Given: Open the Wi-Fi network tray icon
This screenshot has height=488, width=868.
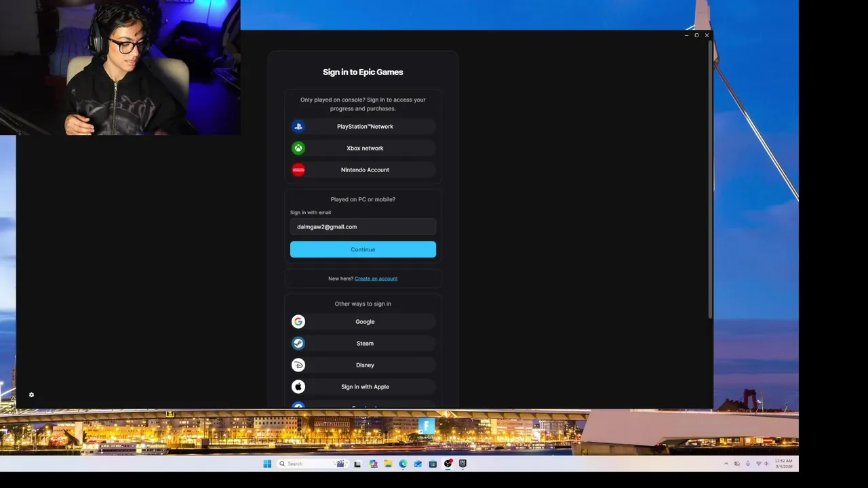Looking at the screenshot, I should pyautogui.click(x=759, y=464).
